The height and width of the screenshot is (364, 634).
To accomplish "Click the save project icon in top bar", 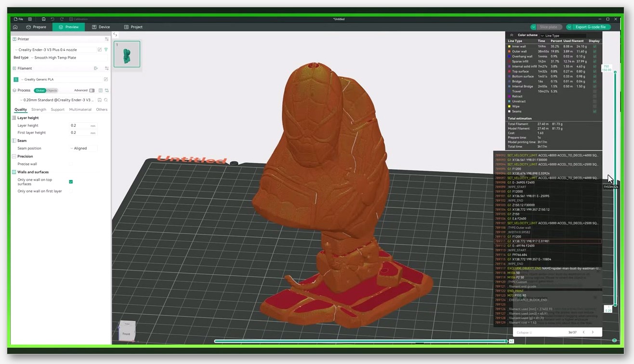I will pos(43,19).
